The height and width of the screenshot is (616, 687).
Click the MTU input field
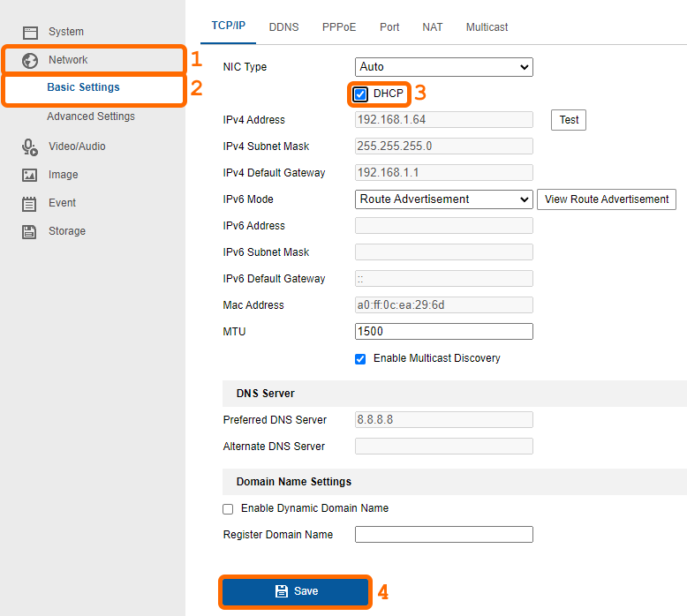pyautogui.click(x=444, y=332)
